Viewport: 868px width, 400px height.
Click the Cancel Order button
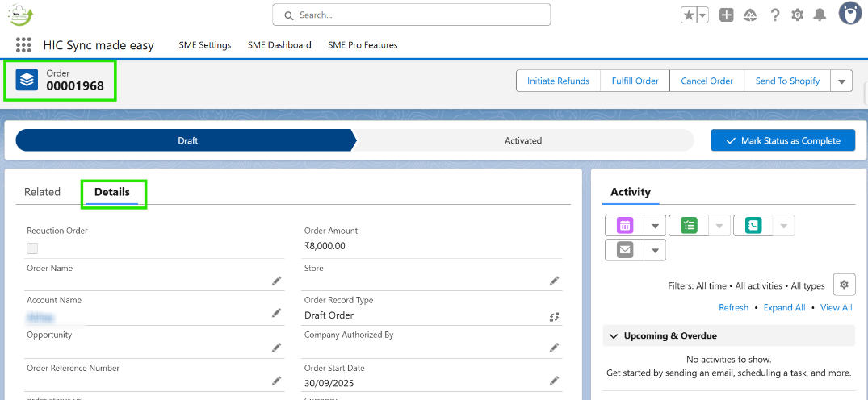pyautogui.click(x=707, y=81)
